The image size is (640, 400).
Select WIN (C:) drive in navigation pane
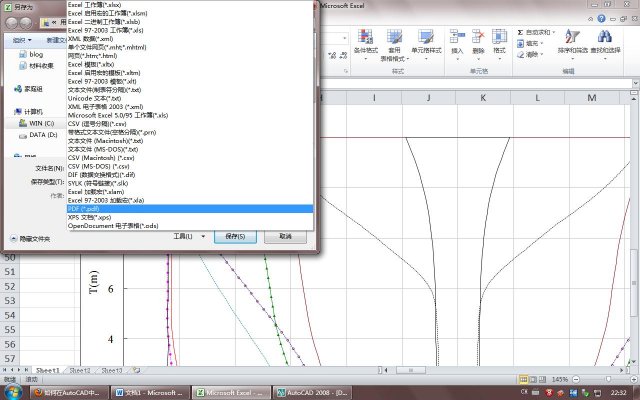(42, 123)
